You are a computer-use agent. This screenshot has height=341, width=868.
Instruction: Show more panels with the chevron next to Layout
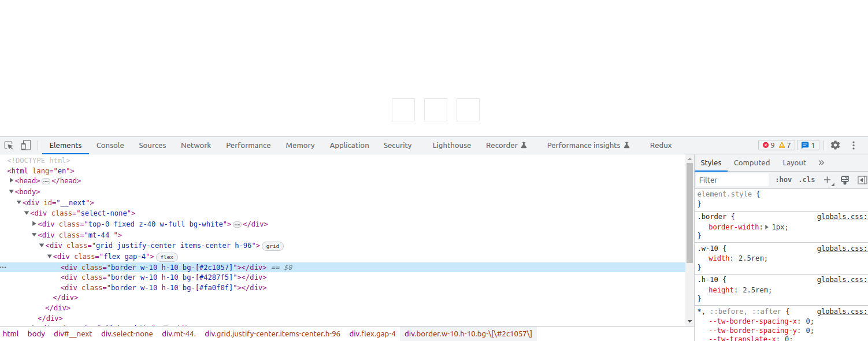tap(821, 162)
